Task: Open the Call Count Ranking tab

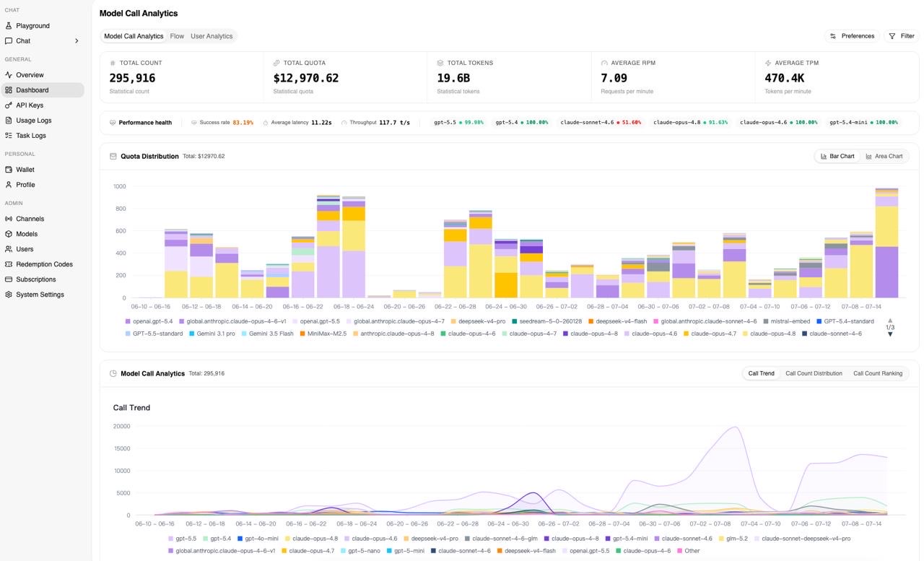Action: click(x=878, y=373)
